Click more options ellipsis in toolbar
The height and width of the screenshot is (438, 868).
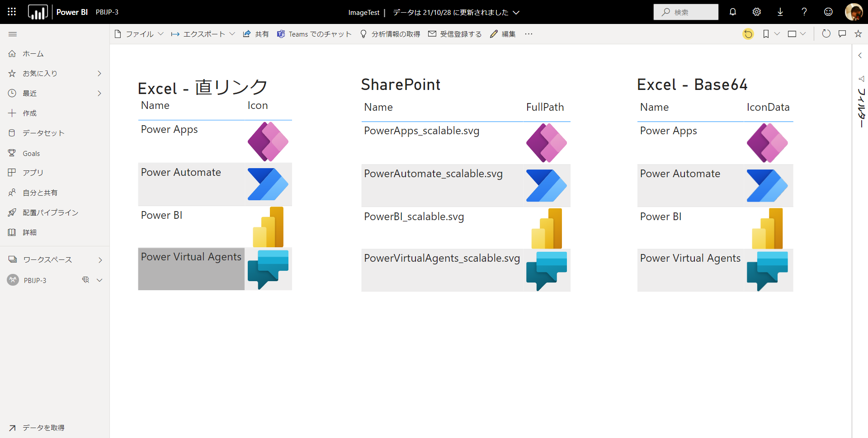tap(528, 34)
